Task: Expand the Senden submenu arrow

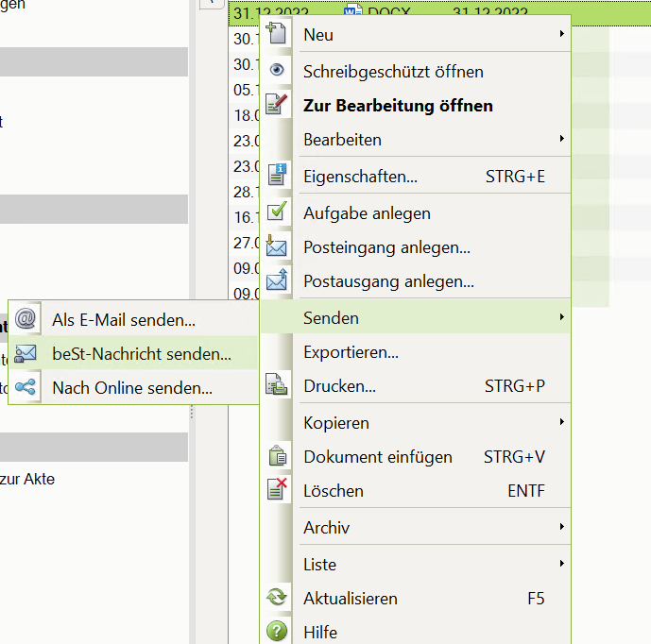Action: pos(562,317)
